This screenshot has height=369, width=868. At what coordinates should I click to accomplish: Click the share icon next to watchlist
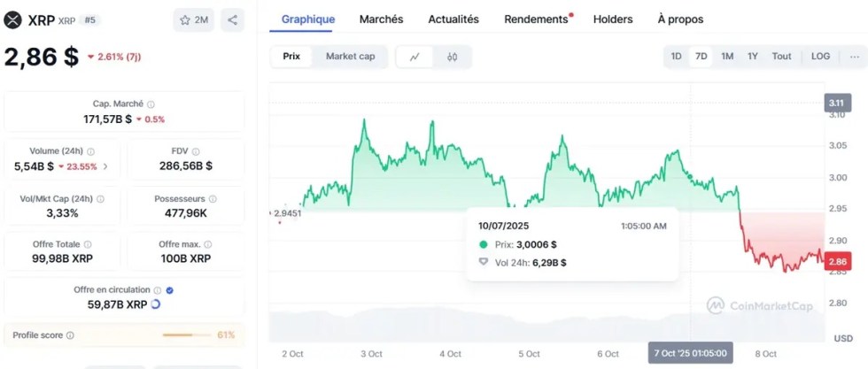pyautogui.click(x=232, y=20)
